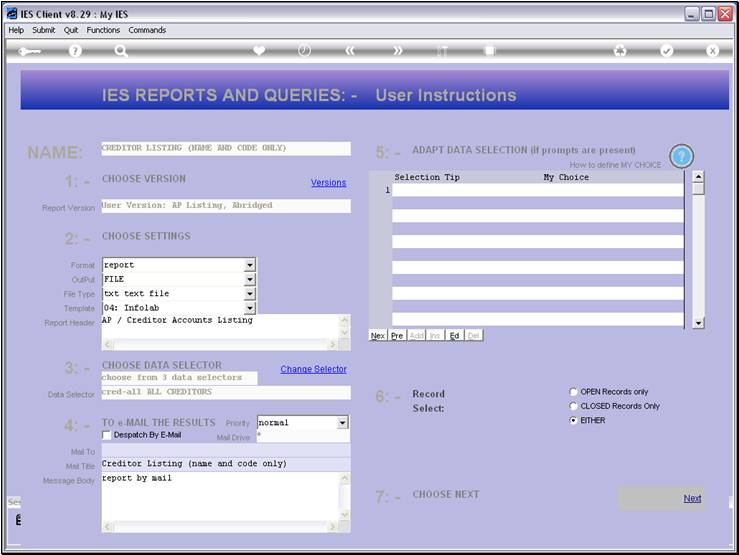Click the Report Version field
Viewport: 739px width, 555px height.
tap(226, 206)
